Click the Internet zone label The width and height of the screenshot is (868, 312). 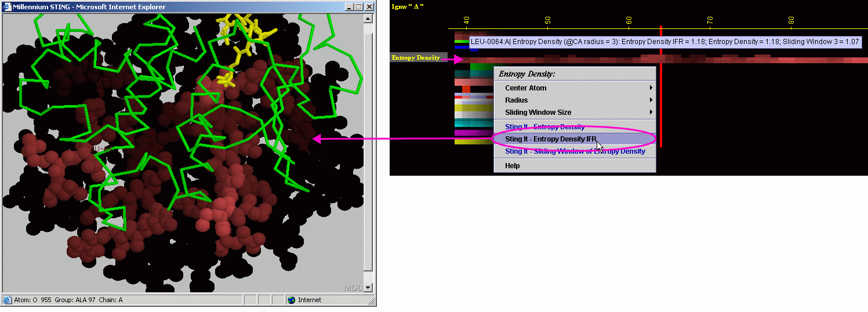pyautogui.click(x=310, y=300)
